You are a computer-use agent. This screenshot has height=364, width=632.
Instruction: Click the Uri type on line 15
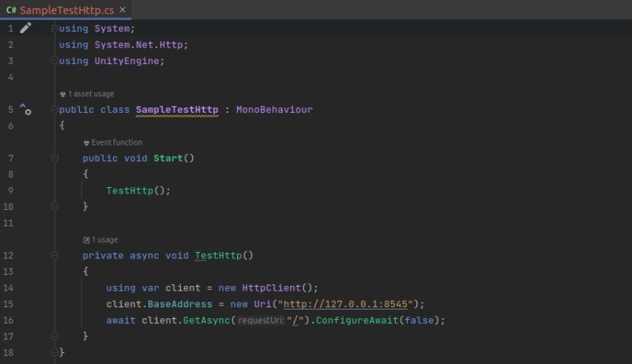pos(262,304)
